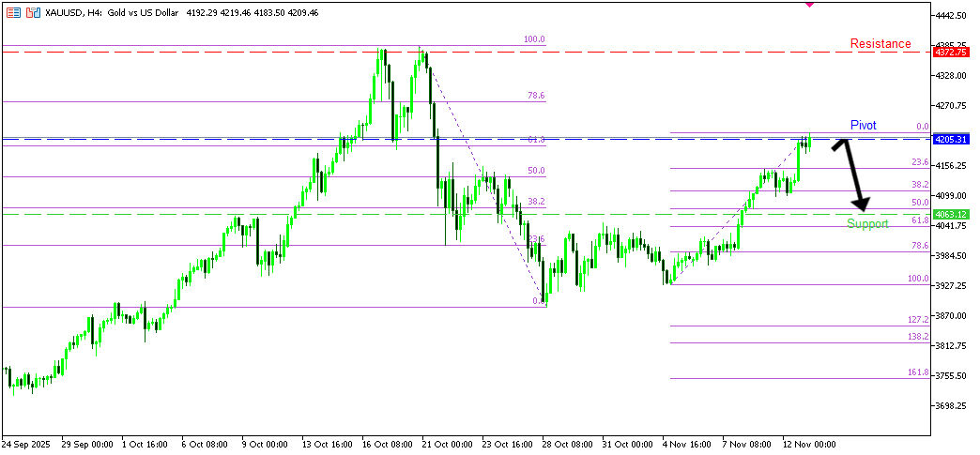Click the blue 4205.31 price tag
This screenshot has height=455, width=980.
[951, 139]
